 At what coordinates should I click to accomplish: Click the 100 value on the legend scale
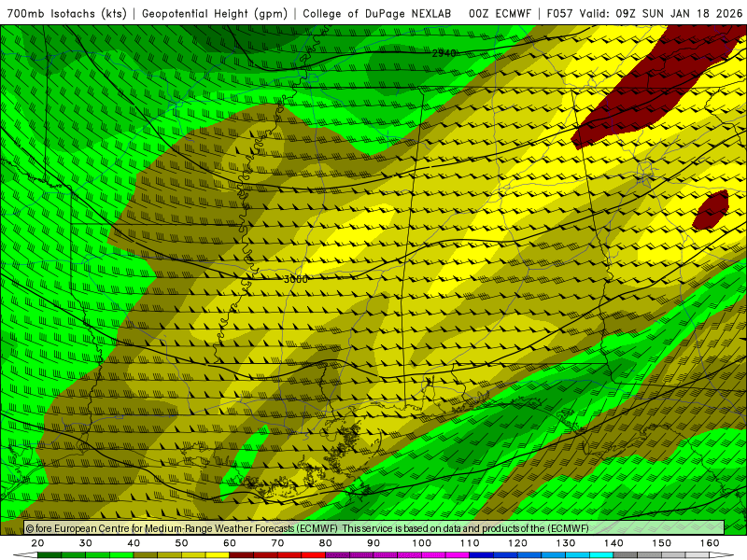[x=422, y=543]
